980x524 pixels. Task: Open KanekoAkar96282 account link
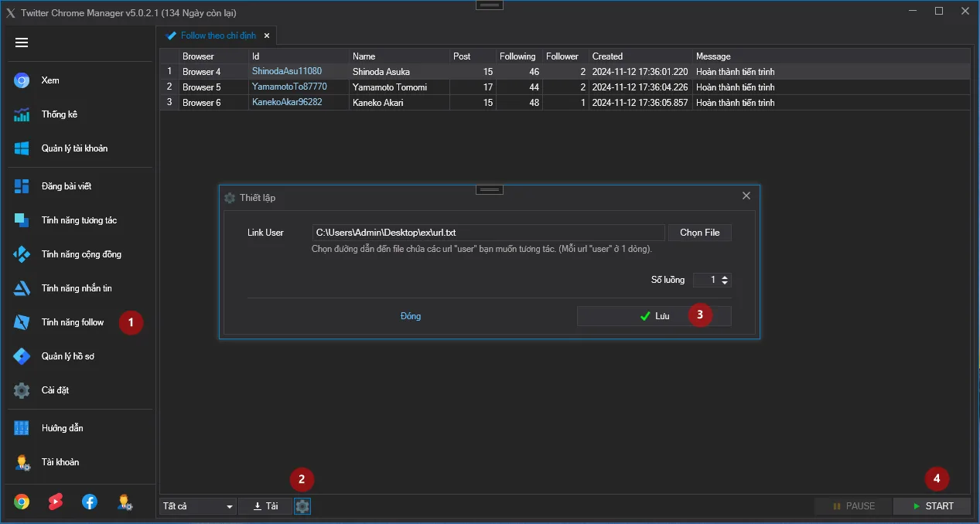tap(287, 102)
